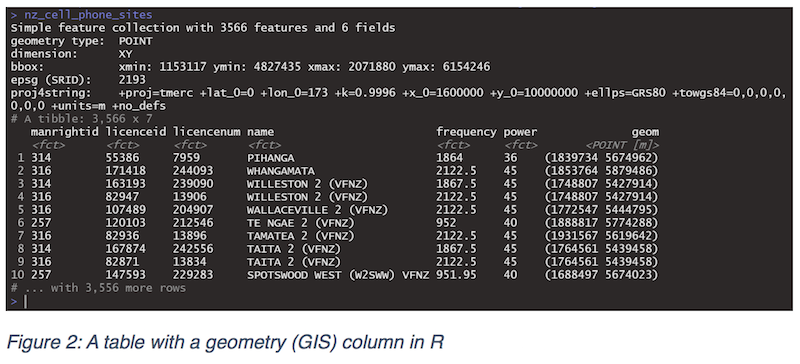Viewport: 800px width, 364px height.
Task: Click the 'A tibble: 3,566 x 7' comment
Action: (81, 119)
